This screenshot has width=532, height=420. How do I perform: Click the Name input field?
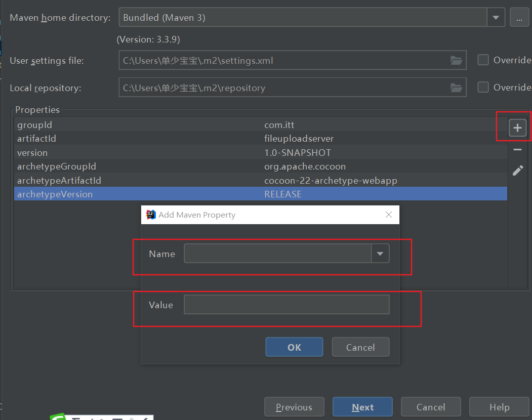tap(277, 254)
